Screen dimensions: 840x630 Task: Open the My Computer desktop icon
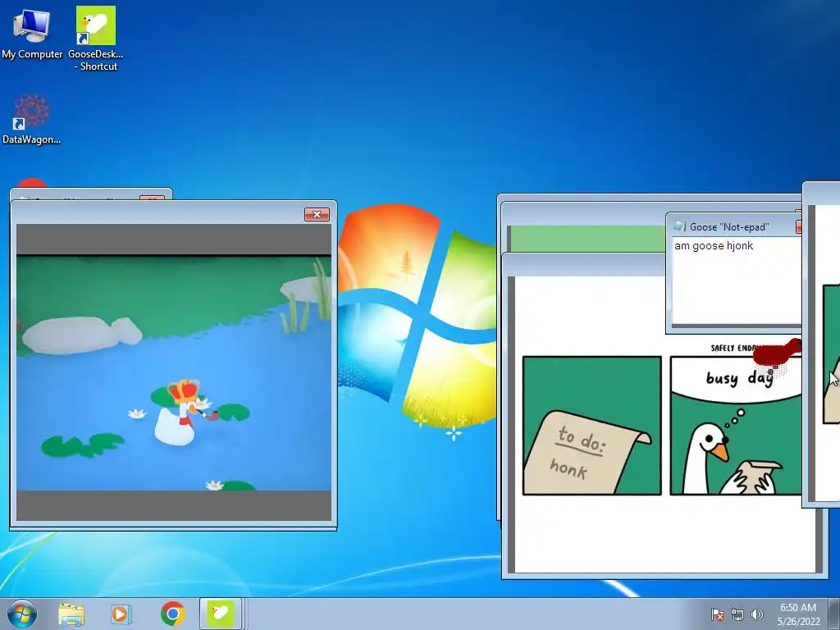point(32,32)
